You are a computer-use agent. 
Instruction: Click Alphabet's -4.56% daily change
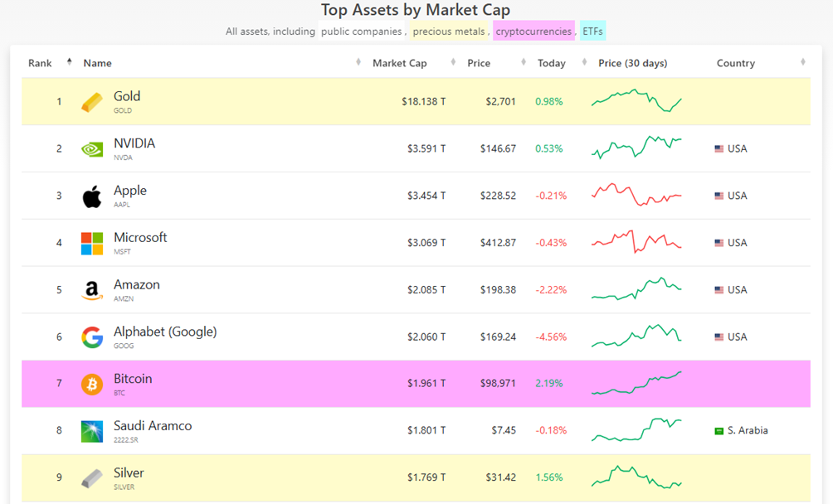[x=551, y=337]
